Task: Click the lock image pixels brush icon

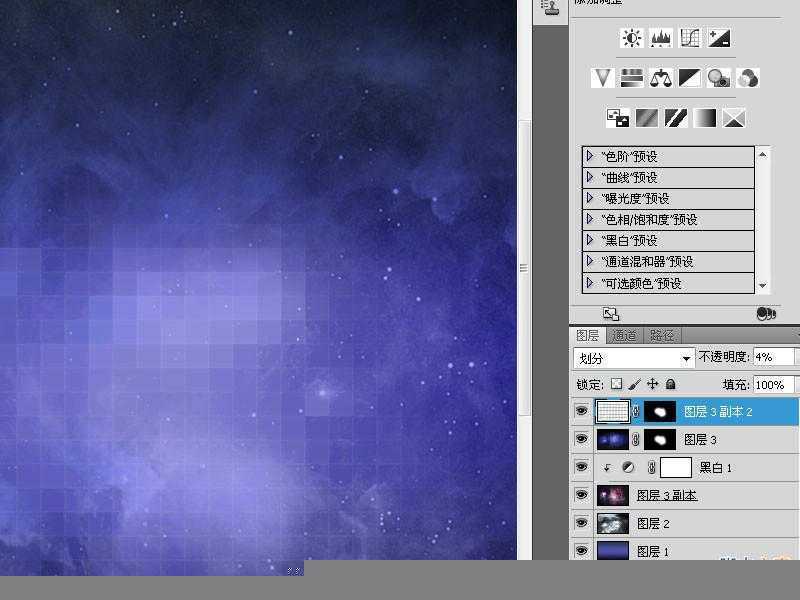Action: (x=635, y=384)
